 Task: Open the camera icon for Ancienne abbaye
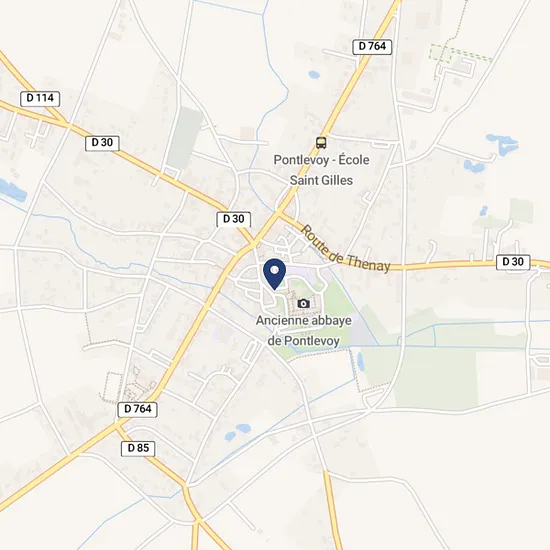point(303,303)
